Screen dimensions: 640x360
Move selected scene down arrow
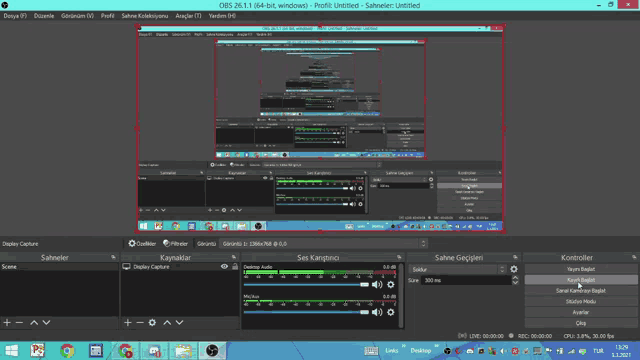pyautogui.click(x=47, y=322)
